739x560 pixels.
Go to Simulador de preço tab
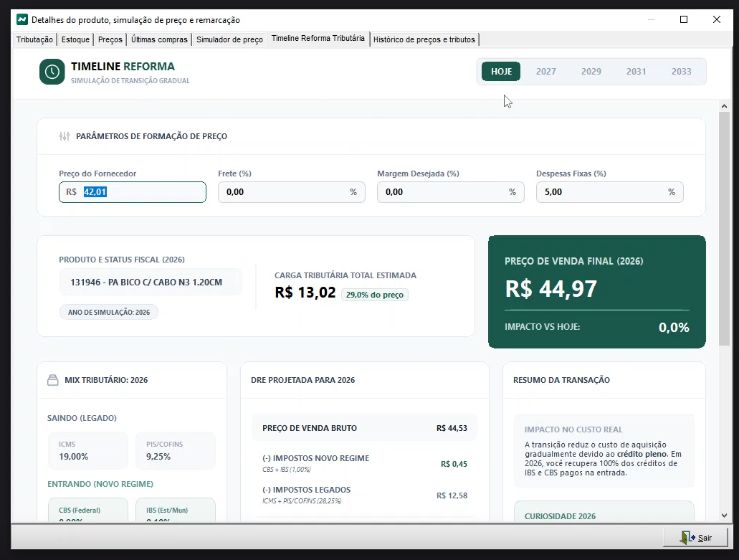coord(229,39)
